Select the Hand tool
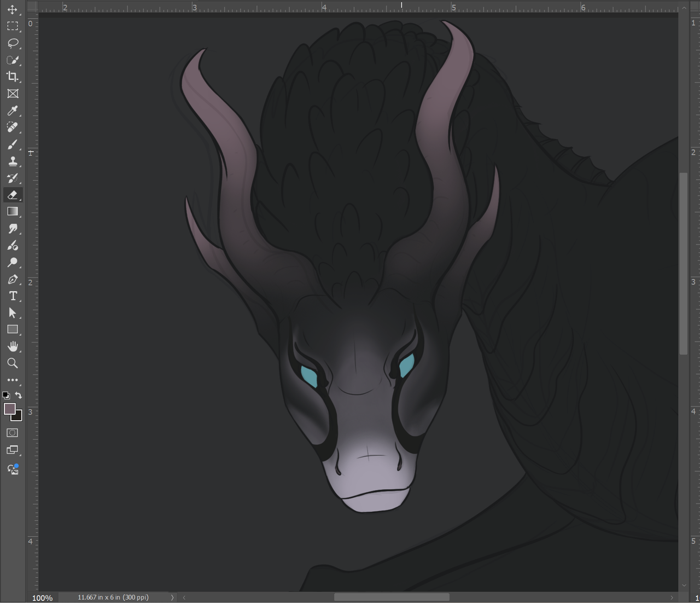The height and width of the screenshot is (603, 700). coord(13,346)
